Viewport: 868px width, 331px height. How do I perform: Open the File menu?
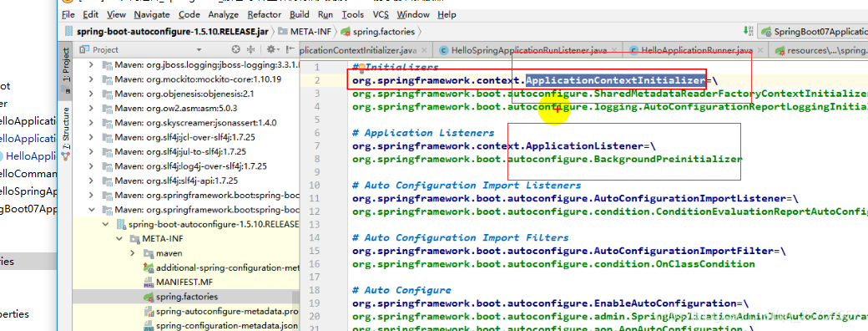click(x=68, y=14)
